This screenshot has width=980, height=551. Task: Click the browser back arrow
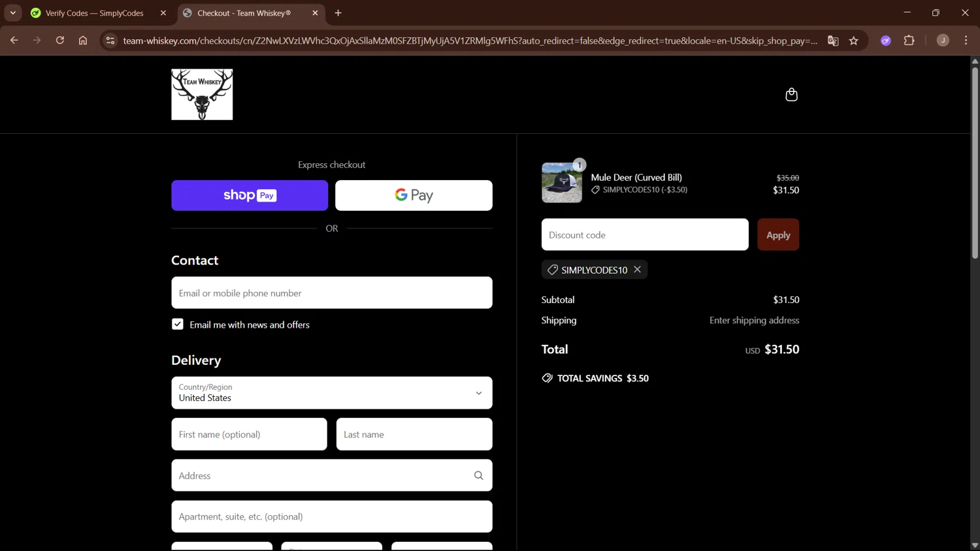(14, 40)
